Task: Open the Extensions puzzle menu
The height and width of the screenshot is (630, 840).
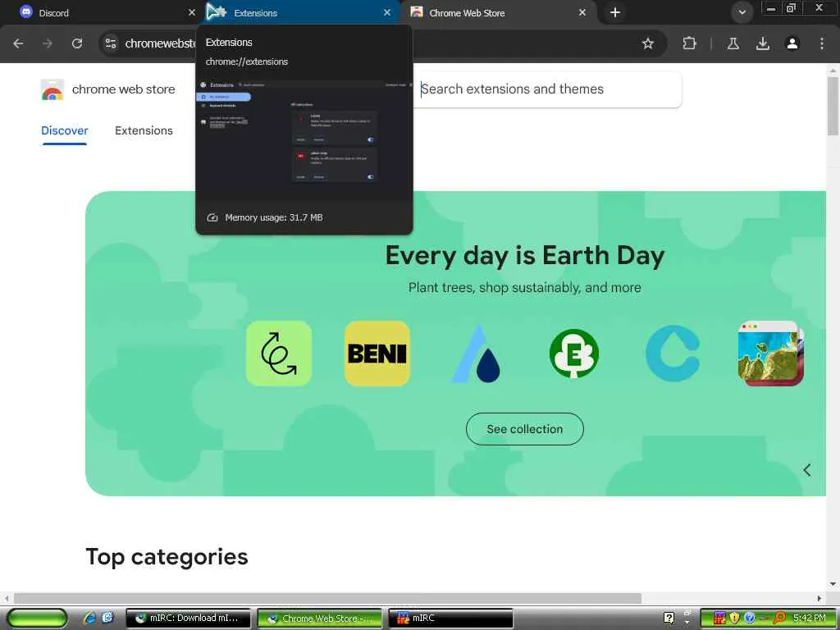Action: point(689,43)
